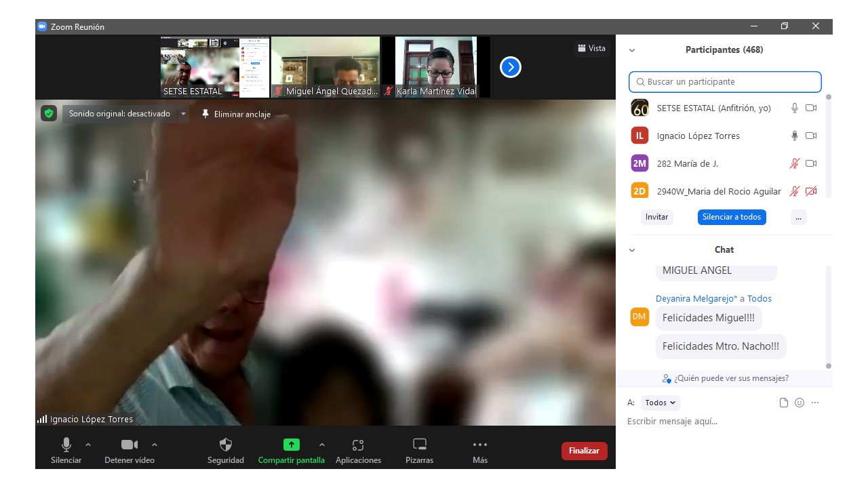Expand share options arrow beside Compartir pantalla
The image size is (868, 488).
(x=321, y=445)
